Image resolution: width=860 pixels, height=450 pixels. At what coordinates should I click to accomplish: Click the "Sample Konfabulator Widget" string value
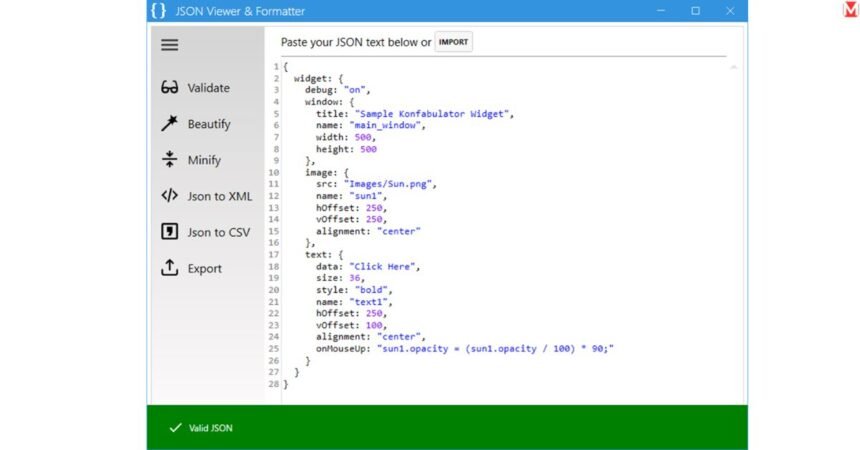[x=431, y=114]
